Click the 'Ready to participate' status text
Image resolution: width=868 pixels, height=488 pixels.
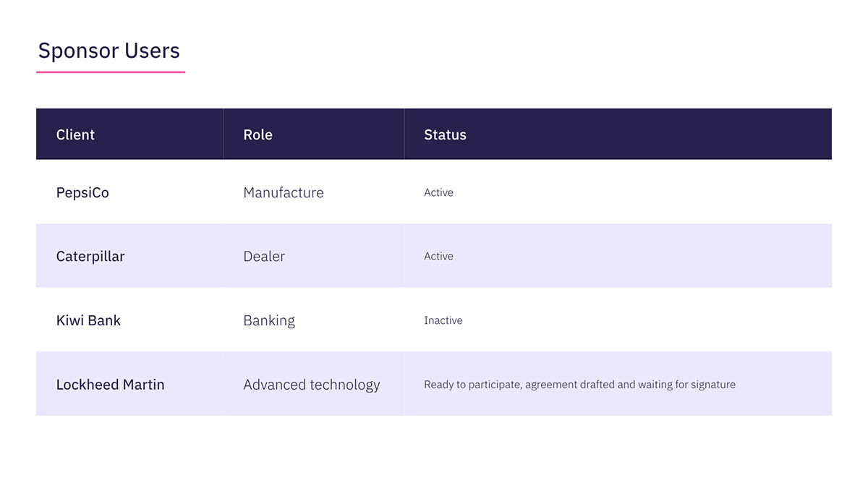579,385
